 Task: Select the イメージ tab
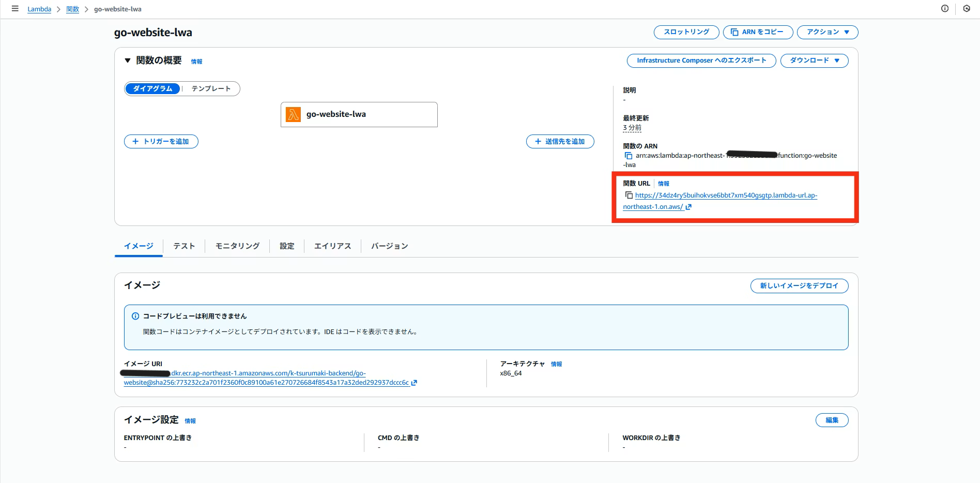click(139, 246)
